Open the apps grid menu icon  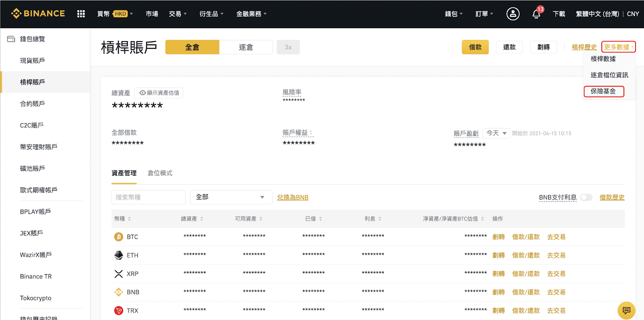pyautogui.click(x=81, y=14)
